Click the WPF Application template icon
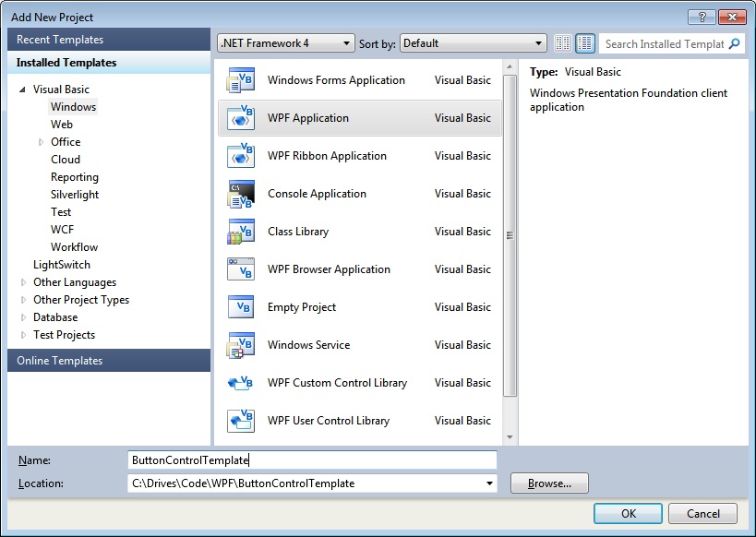Screen dimensions: 756x537 [241, 117]
